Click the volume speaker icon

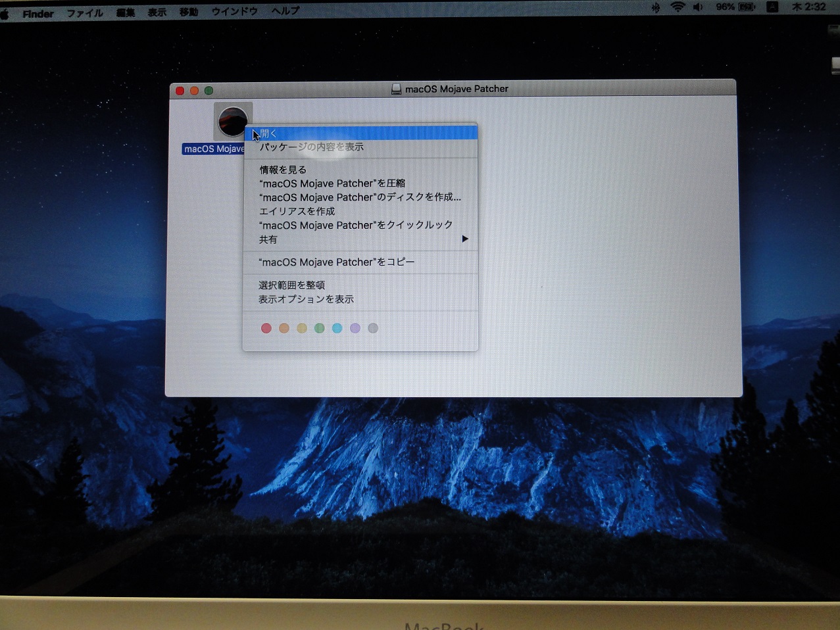tap(698, 7)
